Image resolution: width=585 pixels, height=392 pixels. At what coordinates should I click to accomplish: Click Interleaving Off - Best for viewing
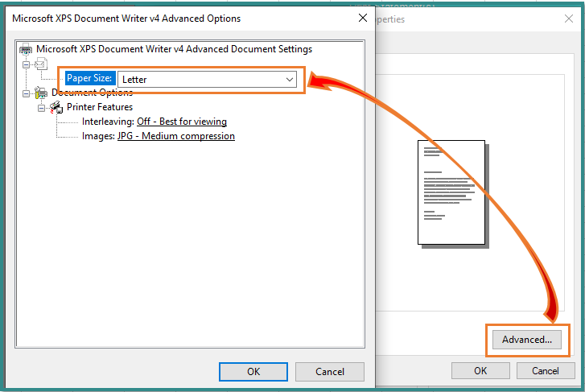coord(182,122)
